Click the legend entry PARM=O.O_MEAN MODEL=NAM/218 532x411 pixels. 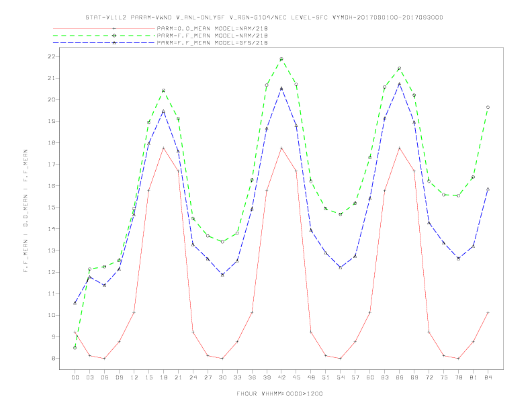point(212,28)
